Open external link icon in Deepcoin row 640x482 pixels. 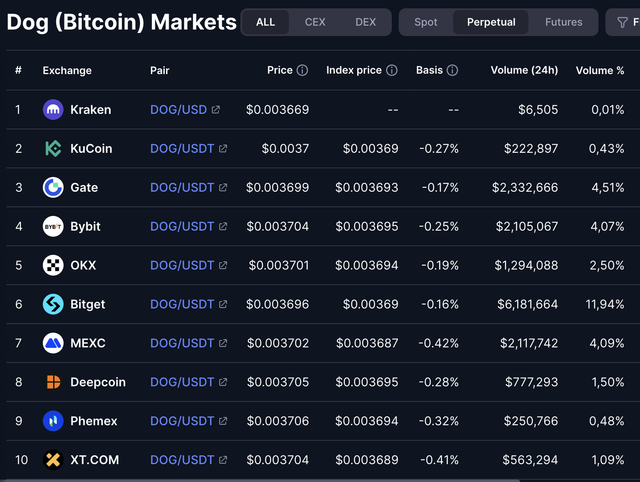(x=223, y=382)
